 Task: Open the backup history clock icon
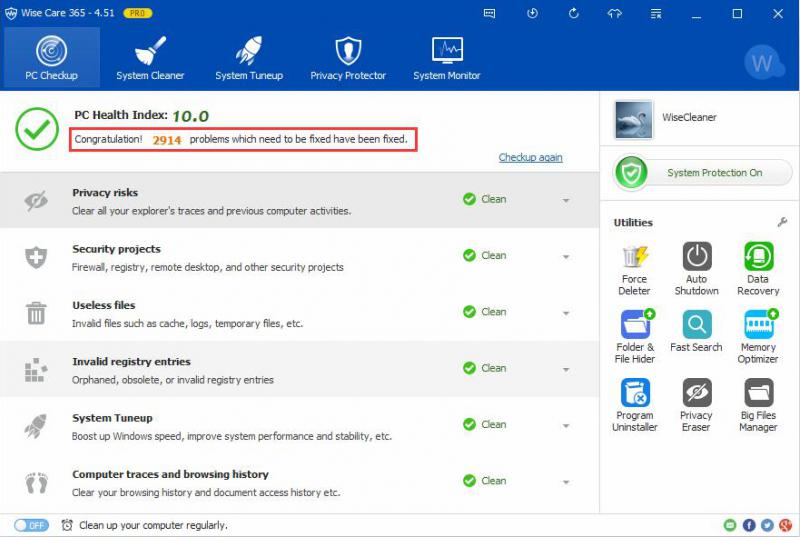[x=532, y=14]
